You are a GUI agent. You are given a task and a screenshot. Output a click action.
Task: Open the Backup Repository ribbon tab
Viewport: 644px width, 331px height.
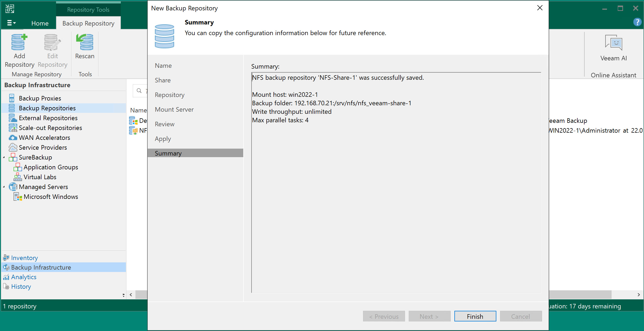tap(88, 23)
